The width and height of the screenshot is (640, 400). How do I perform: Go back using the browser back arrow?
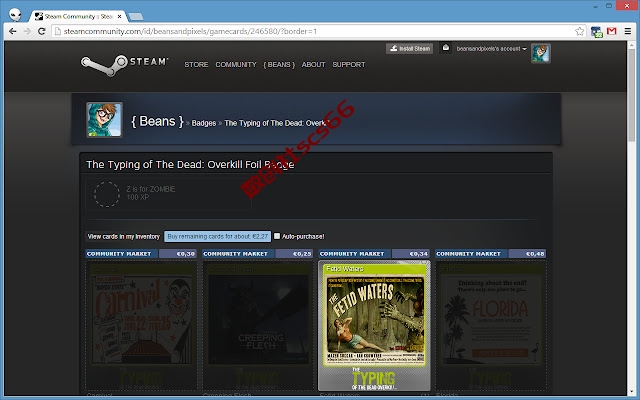[13, 31]
